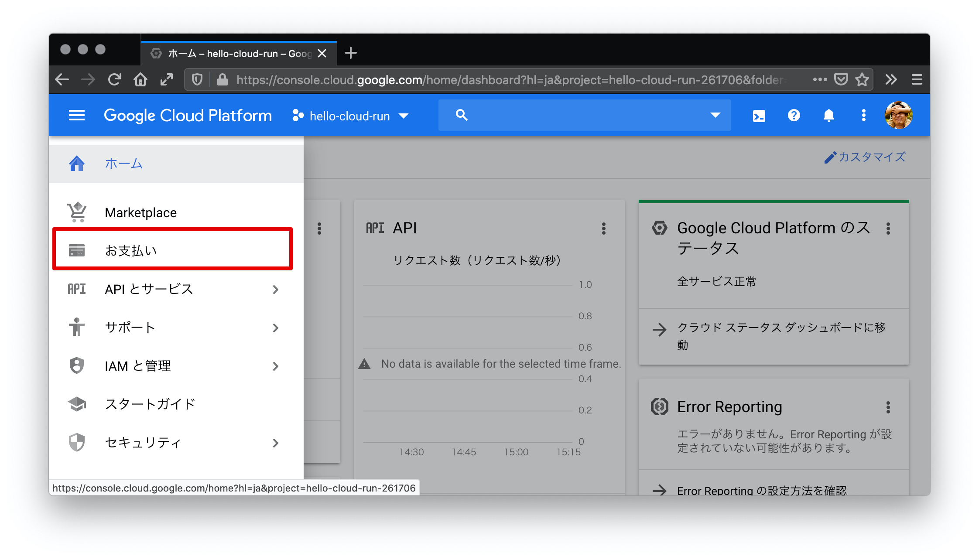The height and width of the screenshot is (560, 979).
Task: Select the ホーム – hello-cloud-run tab
Action: (x=239, y=53)
